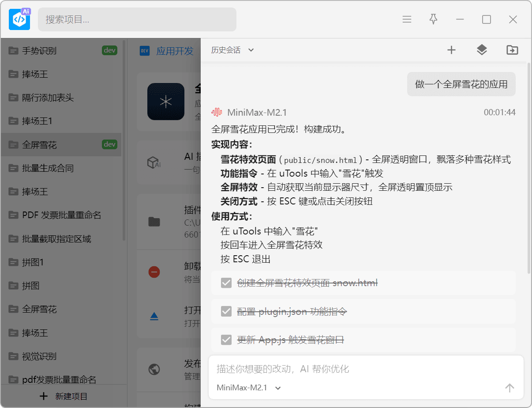The width and height of the screenshot is (532, 408).
Task: Click the red uninstall minus icon
Action: [x=154, y=272]
